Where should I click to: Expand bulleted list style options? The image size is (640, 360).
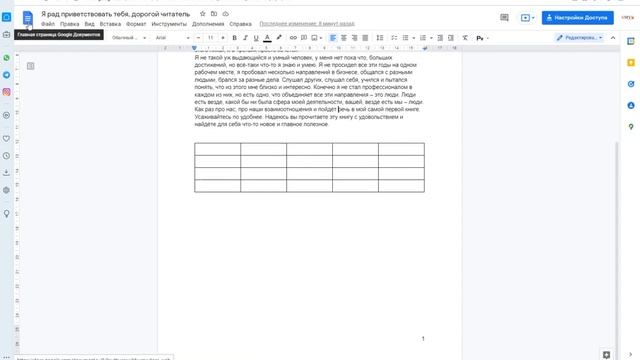[413, 38]
